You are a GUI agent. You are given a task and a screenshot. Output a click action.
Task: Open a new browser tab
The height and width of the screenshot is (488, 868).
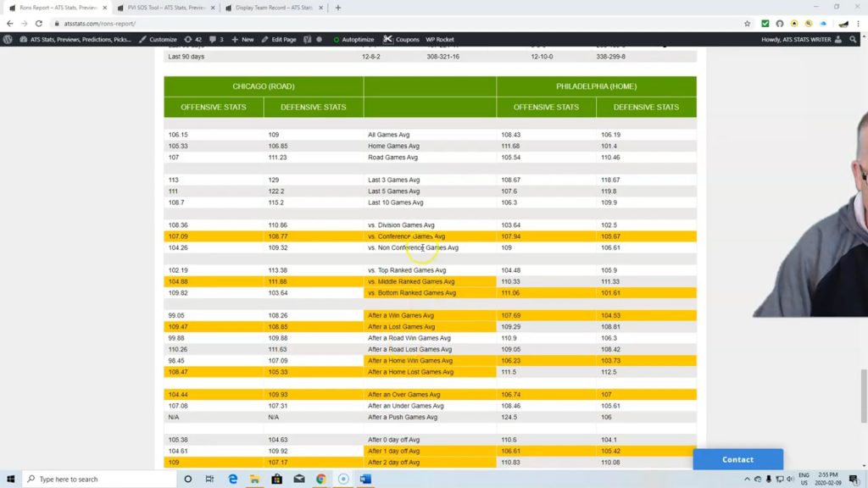pos(338,8)
